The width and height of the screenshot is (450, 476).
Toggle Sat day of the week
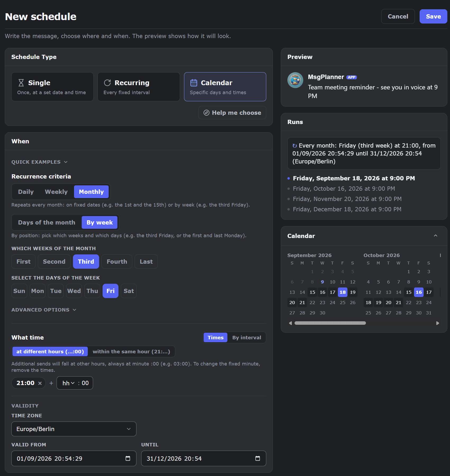129,291
